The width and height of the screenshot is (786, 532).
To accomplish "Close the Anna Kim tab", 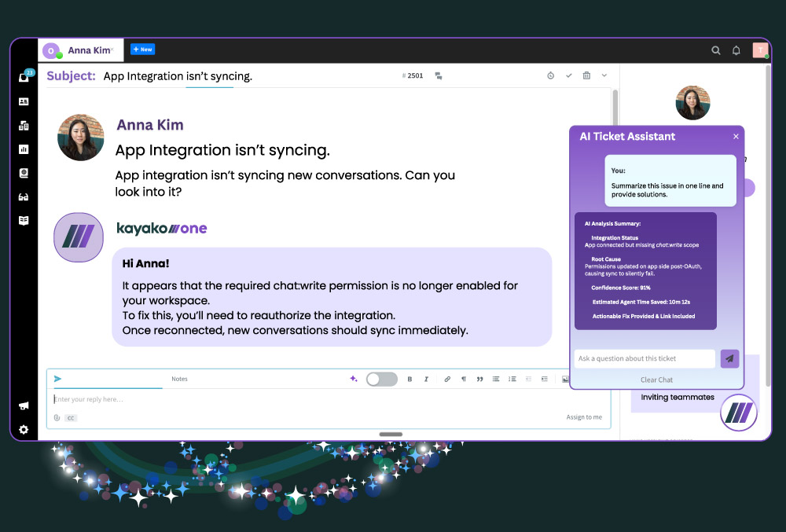I will [x=112, y=49].
